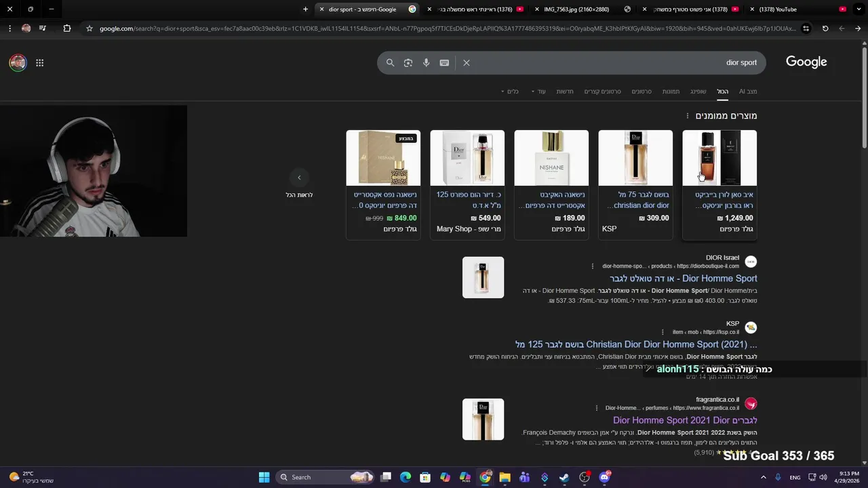Open Windows Start menu
868x488 pixels.
point(264,477)
